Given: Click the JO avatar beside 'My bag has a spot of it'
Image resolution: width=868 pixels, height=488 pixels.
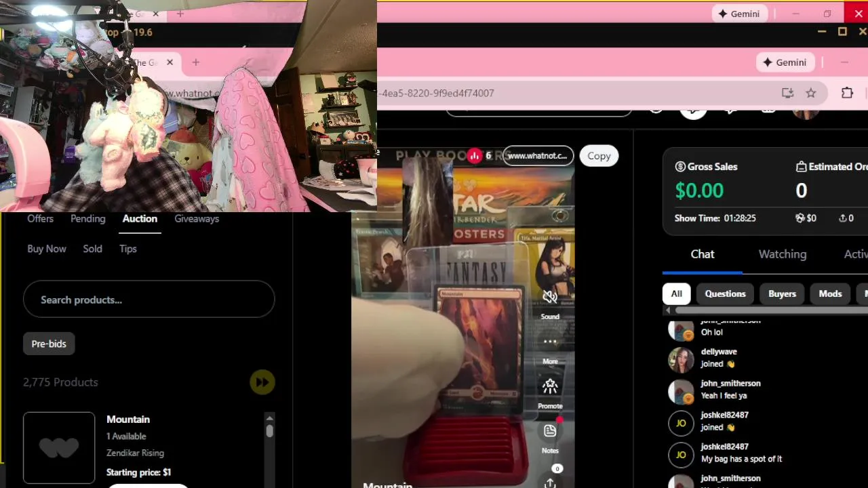Looking at the screenshot, I should tap(681, 454).
